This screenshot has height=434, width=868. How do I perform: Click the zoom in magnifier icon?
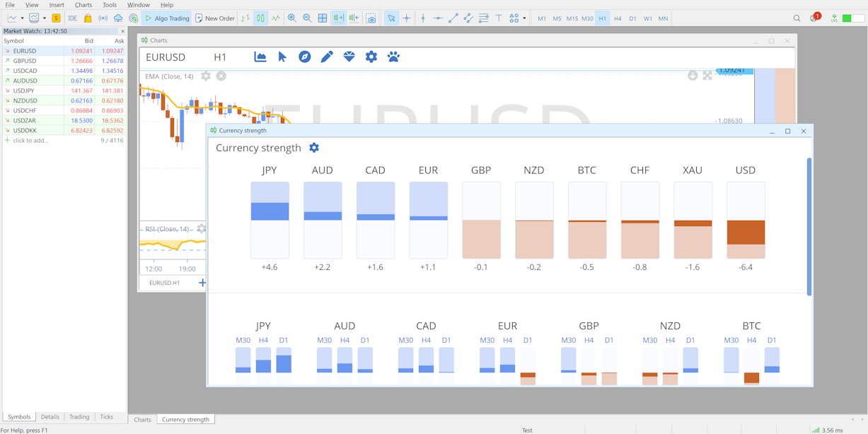[x=291, y=18]
